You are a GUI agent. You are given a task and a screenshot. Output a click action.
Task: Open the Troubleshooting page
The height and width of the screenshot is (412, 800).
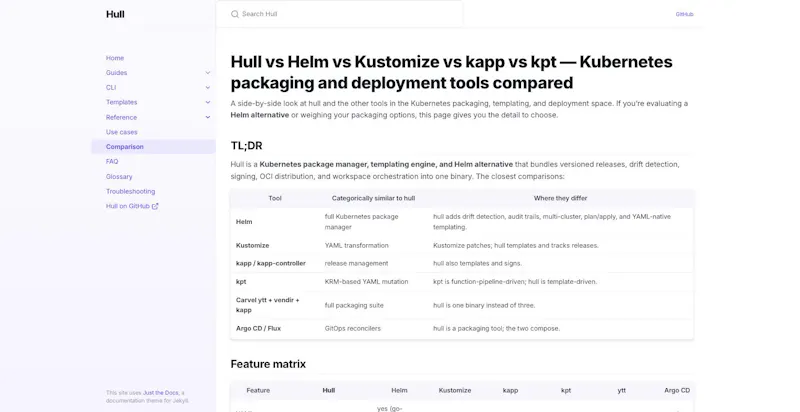tap(130, 192)
